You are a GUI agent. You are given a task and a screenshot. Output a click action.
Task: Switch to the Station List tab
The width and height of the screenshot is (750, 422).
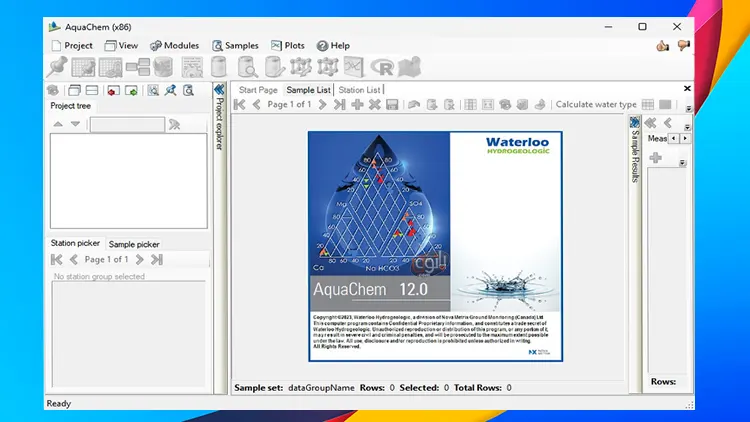tap(359, 90)
